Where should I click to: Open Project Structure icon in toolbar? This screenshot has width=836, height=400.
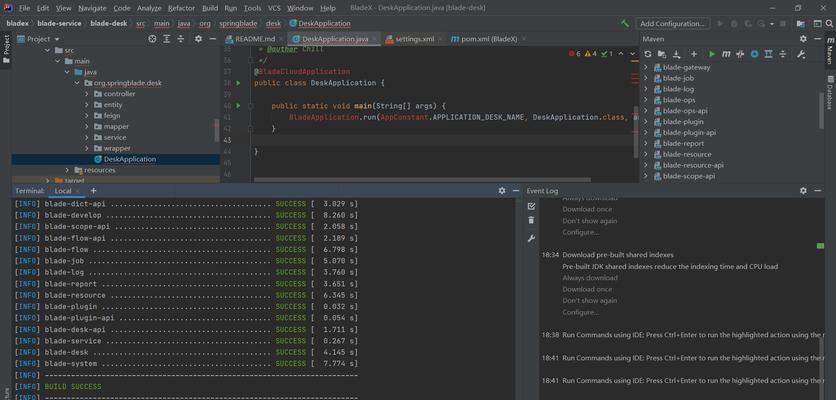pyautogui.click(x=800, y=23)
